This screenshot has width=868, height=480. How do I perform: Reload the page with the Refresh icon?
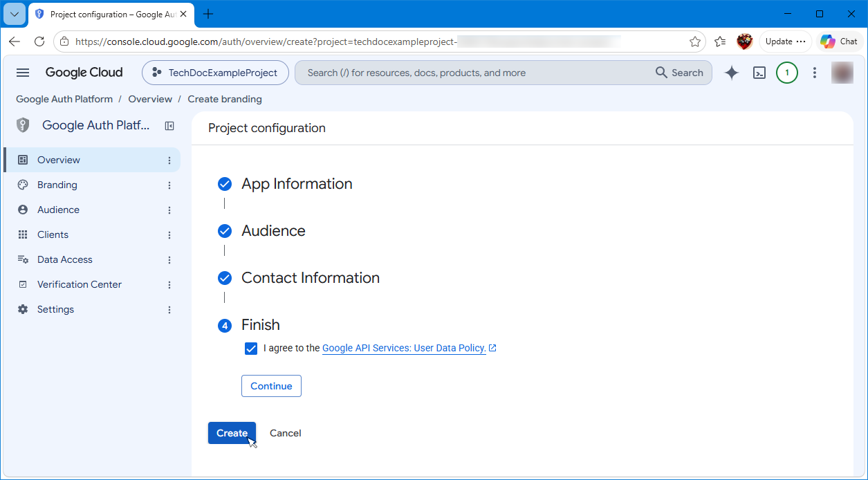[x=39, y=41]
